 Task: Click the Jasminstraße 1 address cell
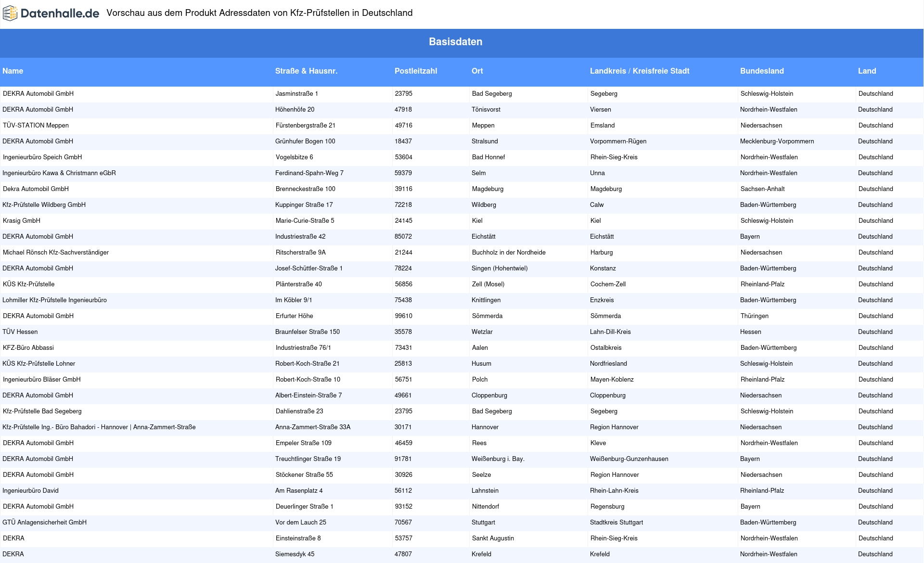[297, 93]
